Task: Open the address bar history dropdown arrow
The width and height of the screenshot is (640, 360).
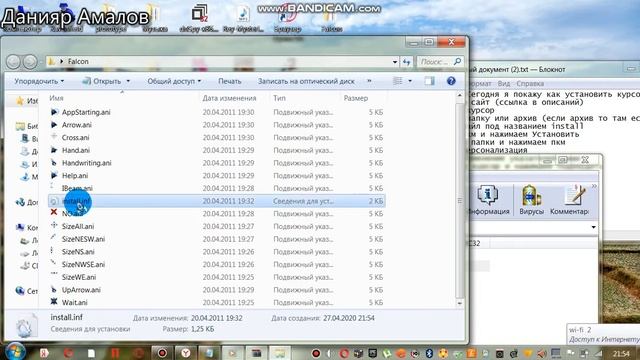Action: point(395,62)
